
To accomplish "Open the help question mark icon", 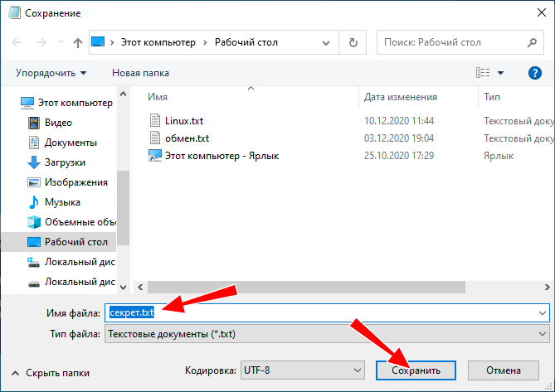I will click(535, 73).
